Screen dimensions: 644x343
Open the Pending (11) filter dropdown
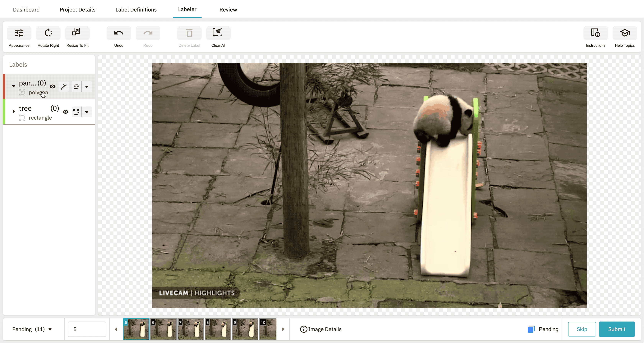(x=32, y=329)
